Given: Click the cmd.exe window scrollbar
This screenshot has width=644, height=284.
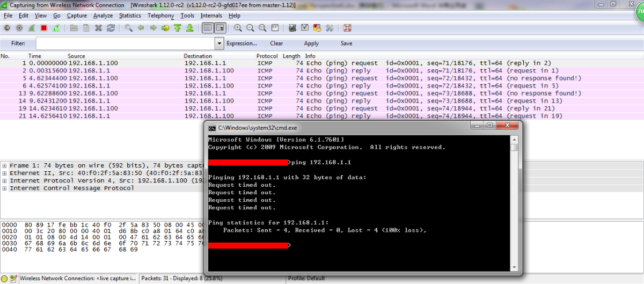Looking at the screenshot, I should 515,202.
